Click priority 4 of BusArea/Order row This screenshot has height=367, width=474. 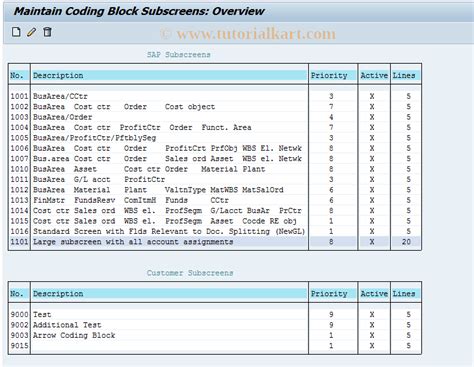pos(331,117)
